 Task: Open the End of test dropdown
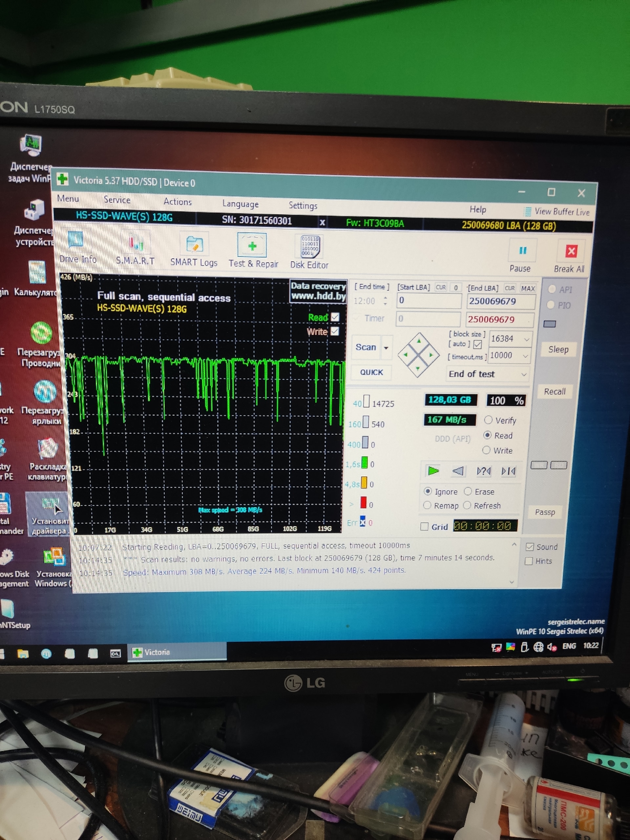click(524, 374)
